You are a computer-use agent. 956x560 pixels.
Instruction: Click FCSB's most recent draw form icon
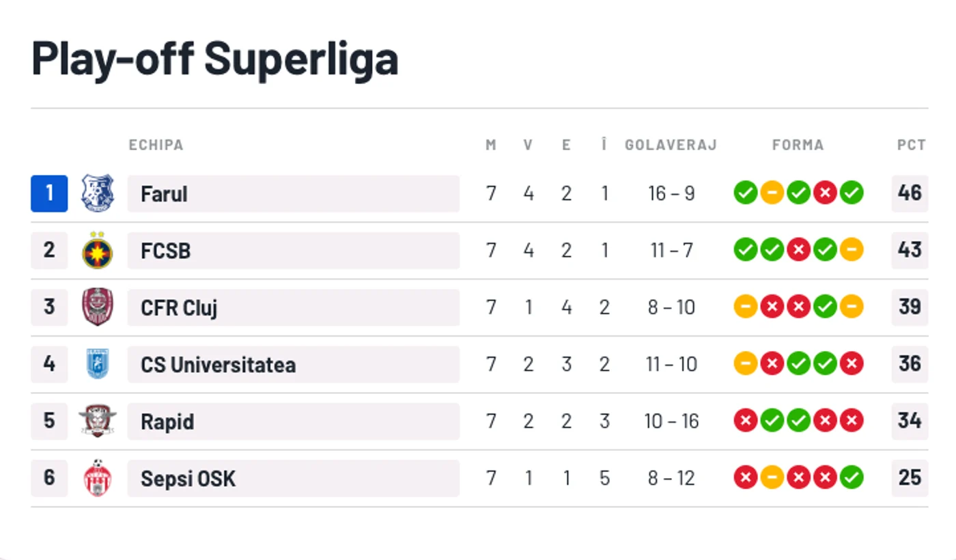click(852, 250)
